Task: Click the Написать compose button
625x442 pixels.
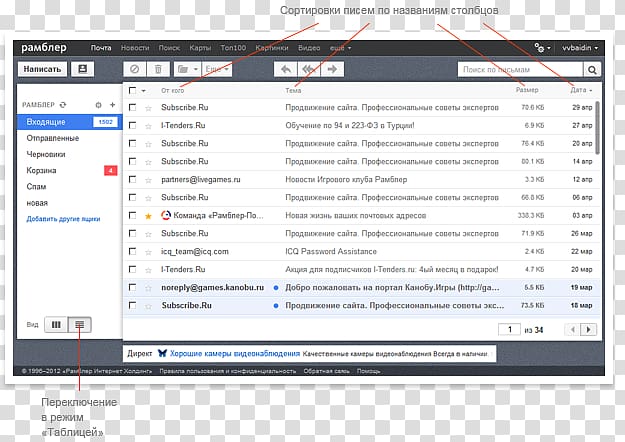Action: point(42,69)
